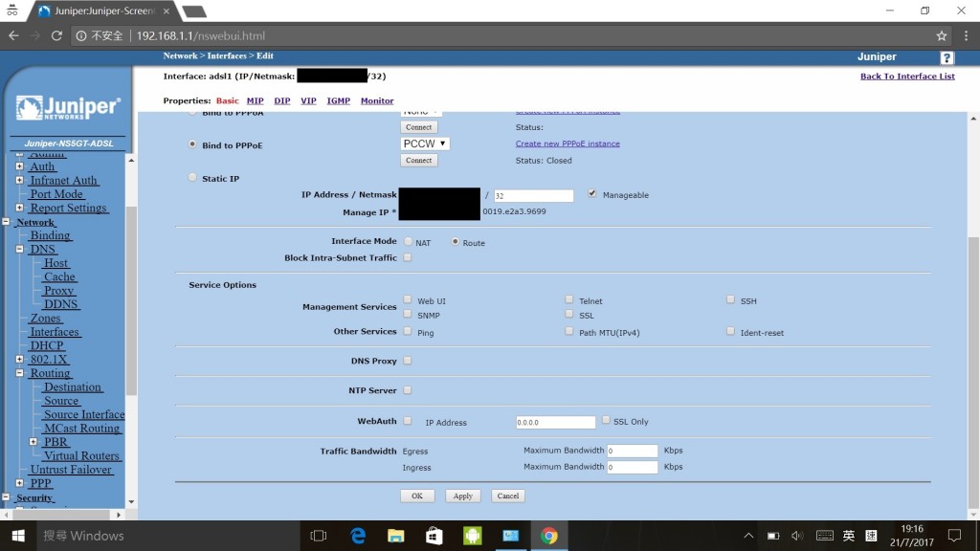
Task: Open File Explorer from the taskbar
Action: point(395,536)
